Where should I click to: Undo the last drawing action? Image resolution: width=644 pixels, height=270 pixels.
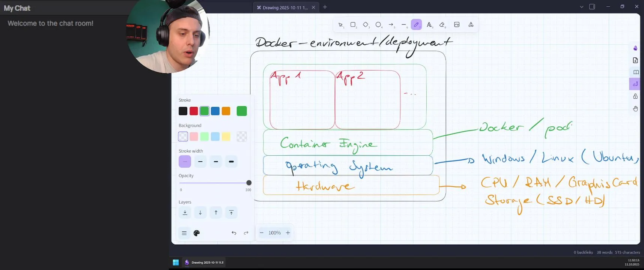[234, 233]
